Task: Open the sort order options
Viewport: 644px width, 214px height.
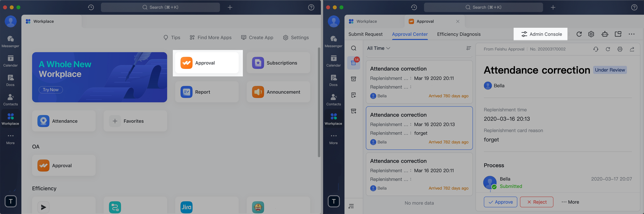Action: tap(469, 48)
